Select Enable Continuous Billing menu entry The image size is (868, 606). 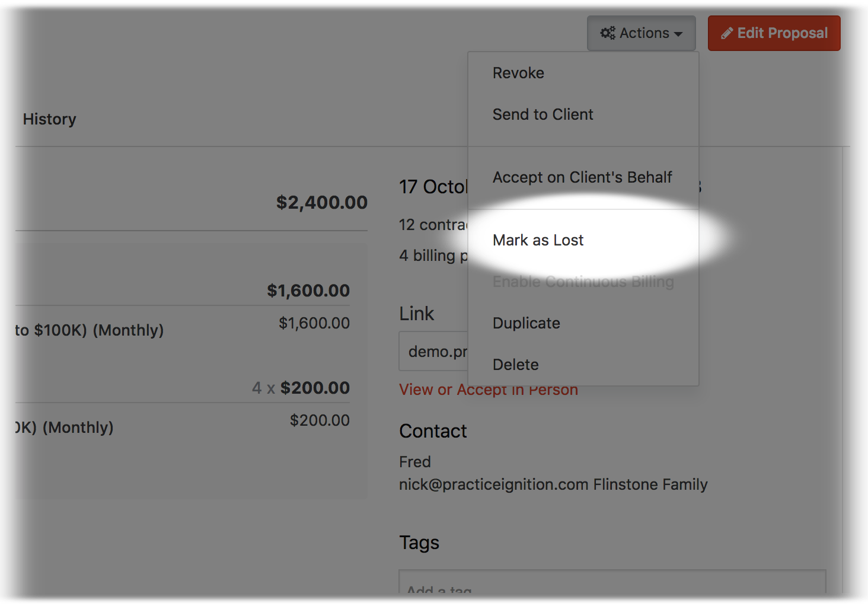tap(583, 282)
